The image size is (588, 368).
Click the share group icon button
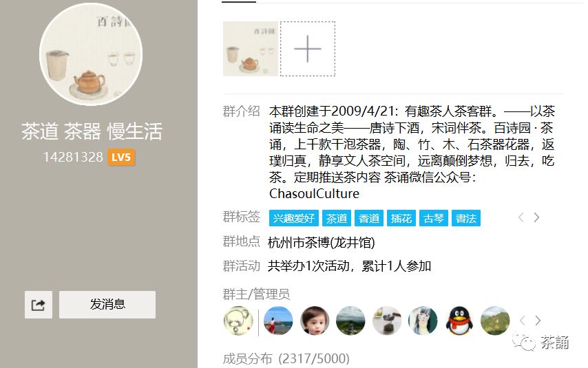click(39, 305)
